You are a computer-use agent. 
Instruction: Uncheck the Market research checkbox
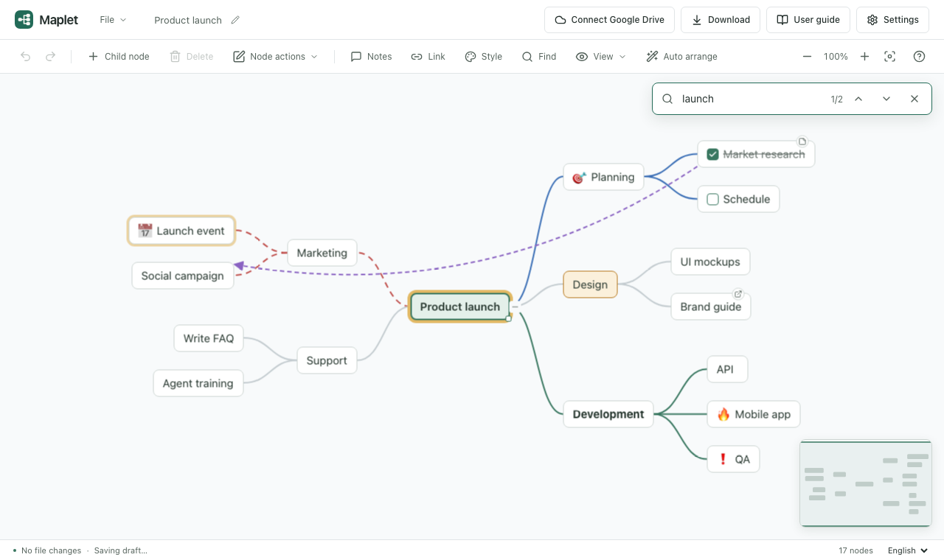click(x=712, y=154)
